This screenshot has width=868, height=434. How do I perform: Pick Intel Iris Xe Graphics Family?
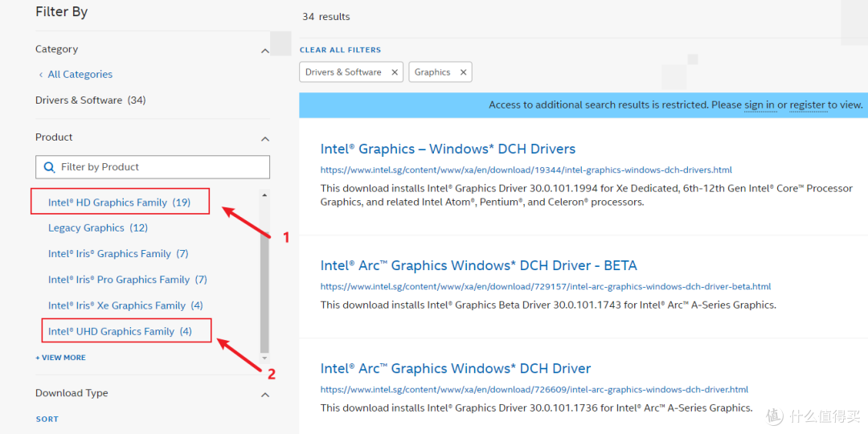click(125, 305)
